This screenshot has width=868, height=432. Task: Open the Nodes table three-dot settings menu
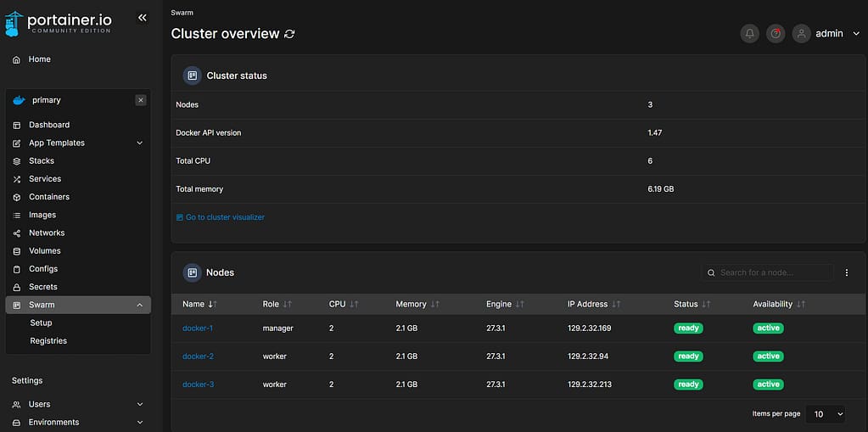click(846, 272)
